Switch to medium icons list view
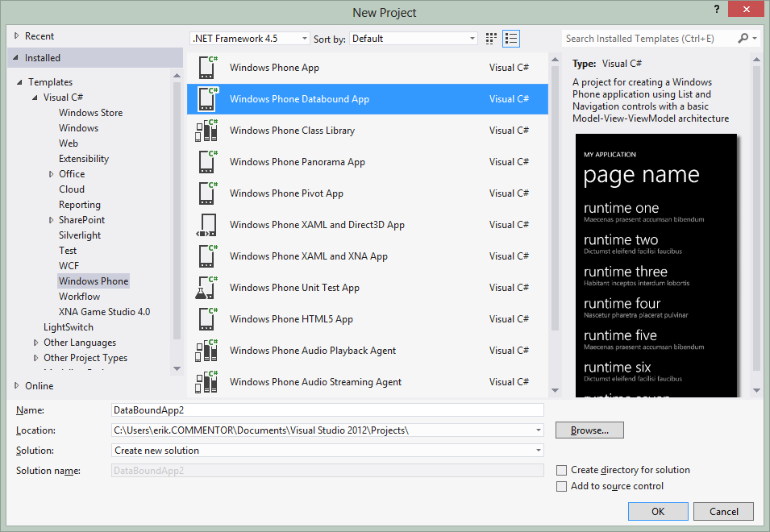 click(511, 39)
